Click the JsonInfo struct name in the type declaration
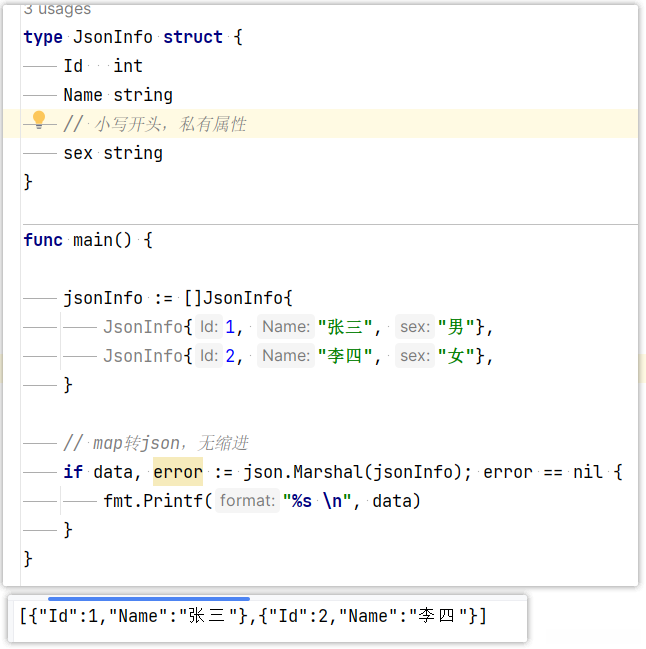The height and width of the screenshot is (649, 646). point(113,37)
